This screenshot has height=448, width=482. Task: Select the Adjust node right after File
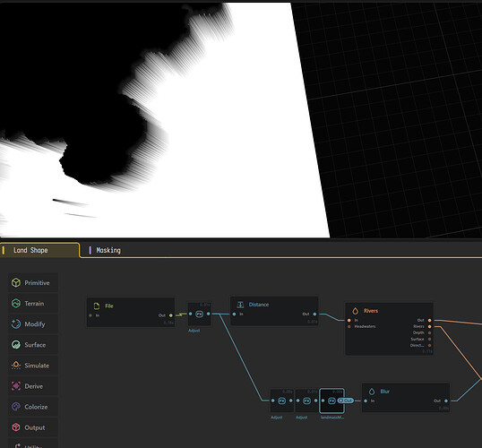[200, 314]
